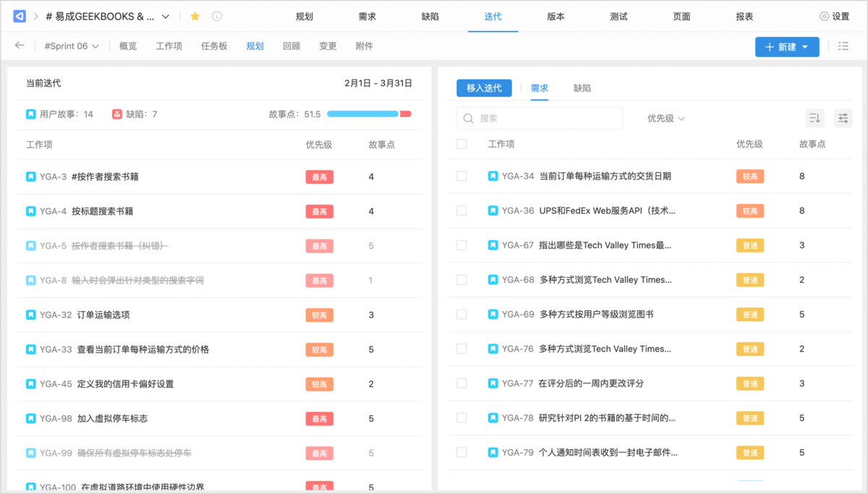
Task: Open the filter settings icon
Action: (x=843, y=118)
